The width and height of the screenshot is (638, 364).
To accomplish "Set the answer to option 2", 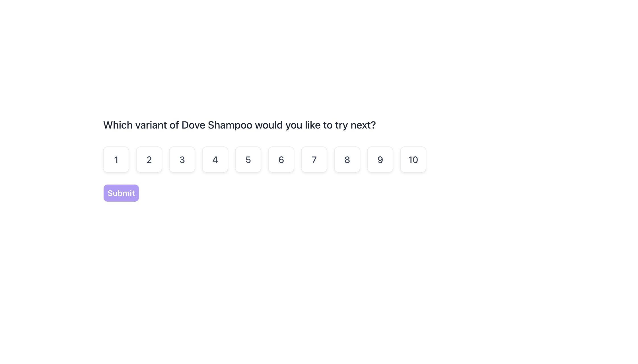I will (149, 160).
